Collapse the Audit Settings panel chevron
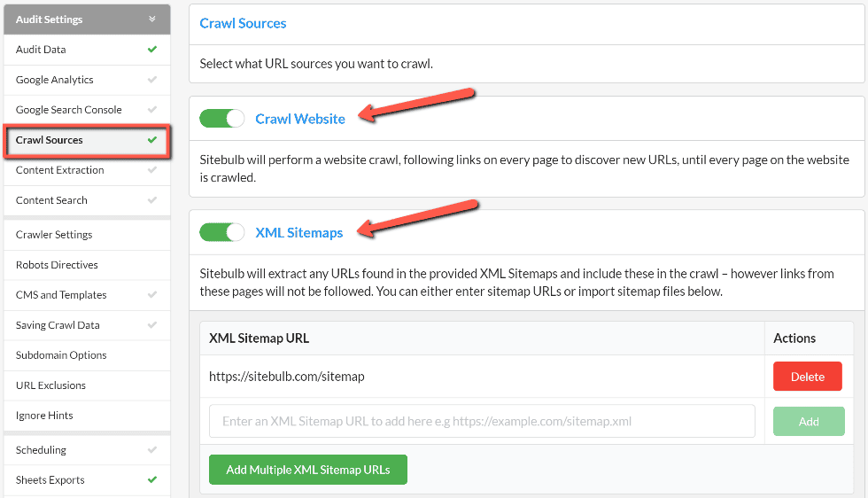This screenshot has height=498, width=868. click(x=152, y=19)
